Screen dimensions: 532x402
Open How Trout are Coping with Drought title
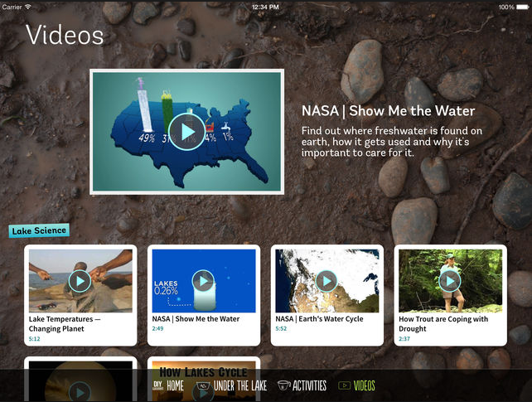click(x=443, y=324)
